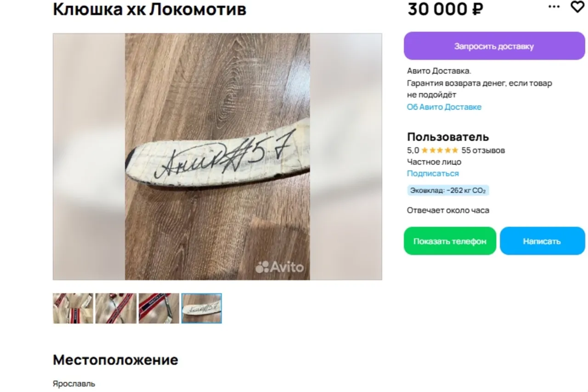Open the main signed stick photo
588x392 pixels.
217,157
